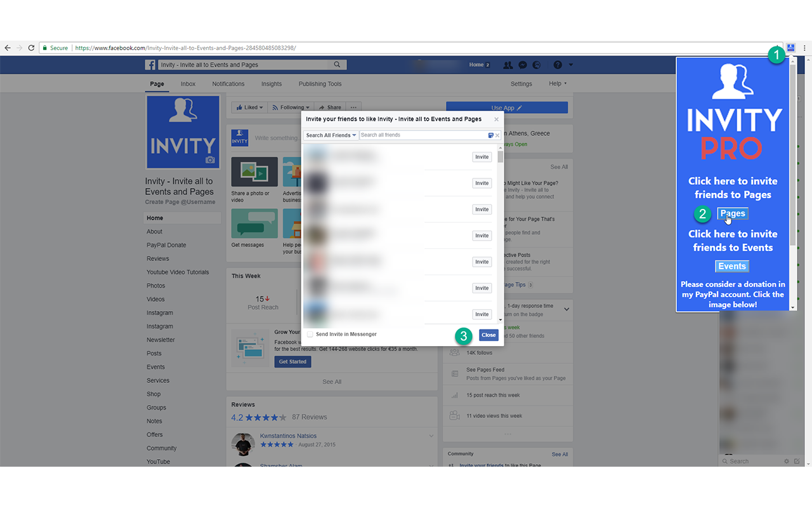Switch to the Page tab

pos(157,84)
